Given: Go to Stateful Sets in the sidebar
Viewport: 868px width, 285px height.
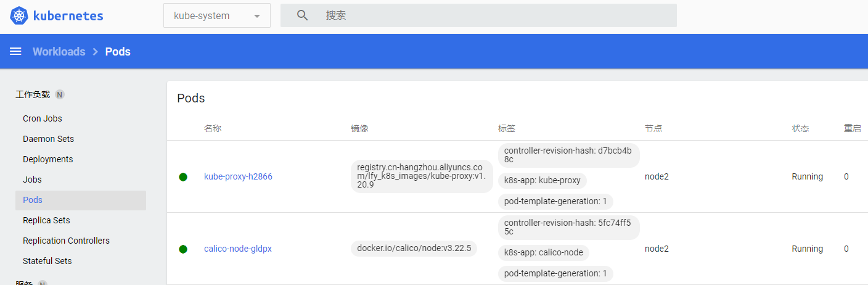Looking at the screenshot, I should pyautogui.click(x=47, y=261).
